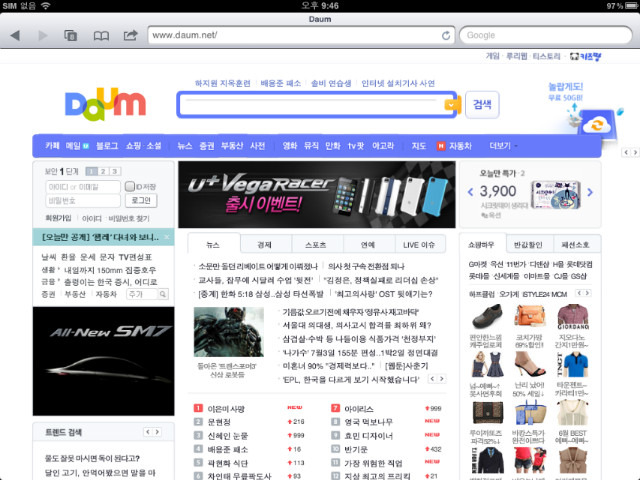The image size is (640, 480).
Task: Open the All-New SM7 ad
Action: 103,361
